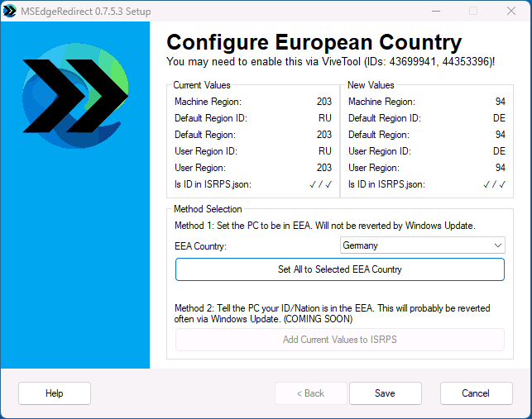
Task: Minimize the MSEdgeRedirect Setup window
Action: 434,11
